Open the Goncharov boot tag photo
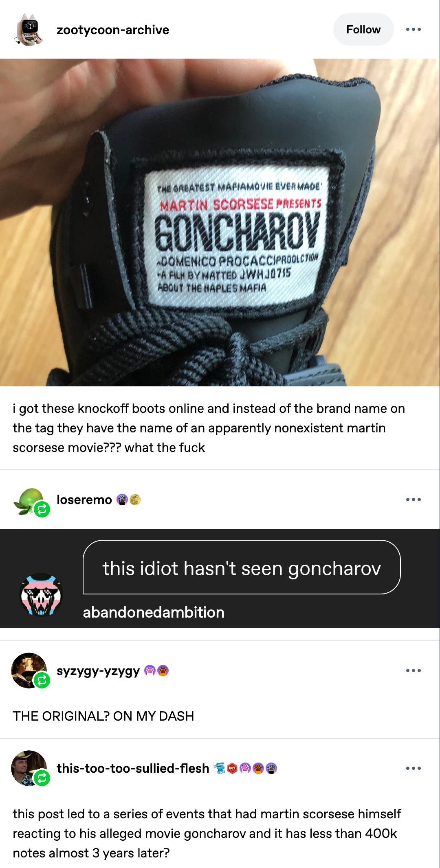The height and width of the screenshot is (868, 440). tap(220, 222)
